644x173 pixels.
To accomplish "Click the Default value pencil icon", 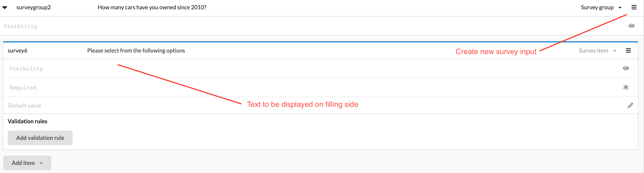I will [630, 105].
